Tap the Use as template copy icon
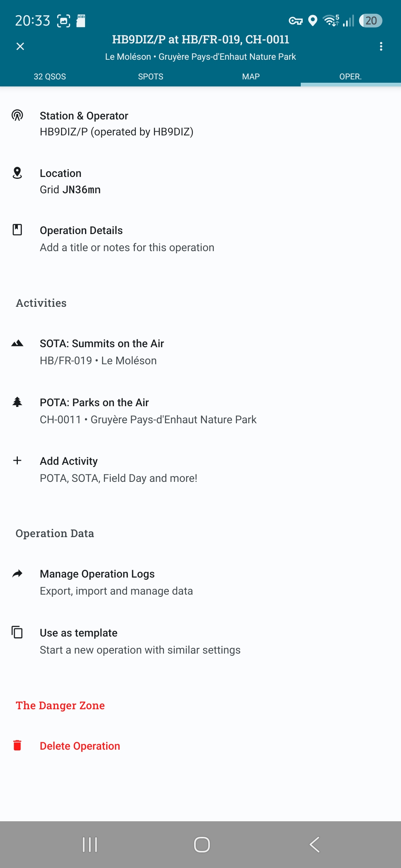The width and height of the screenshot is (401, 868). tap(17, 632)
